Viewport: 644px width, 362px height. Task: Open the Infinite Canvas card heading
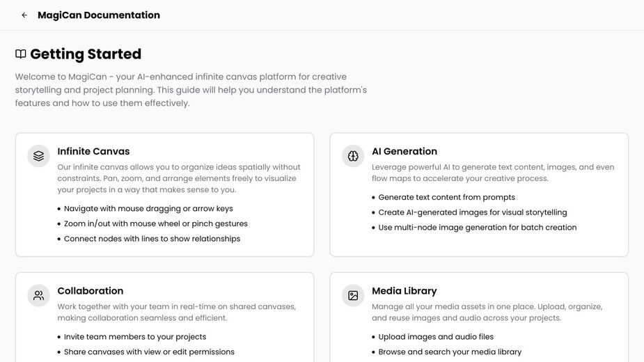[x=93, y=151]
